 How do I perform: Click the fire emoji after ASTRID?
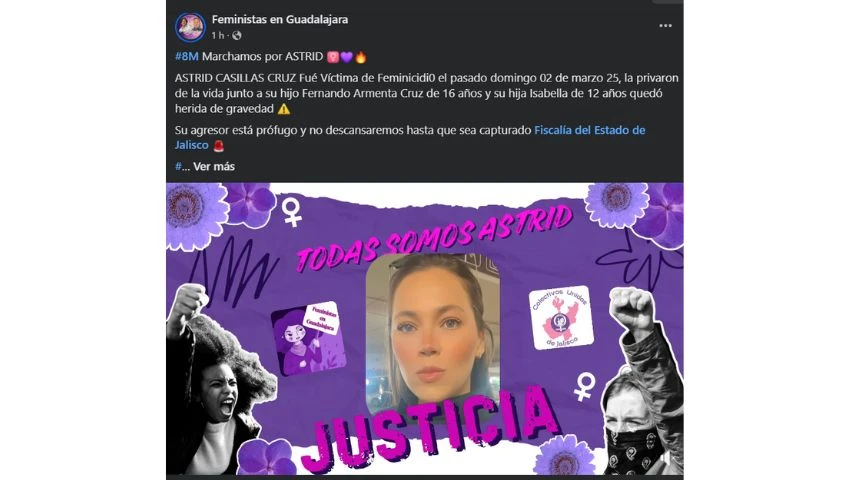360,56
